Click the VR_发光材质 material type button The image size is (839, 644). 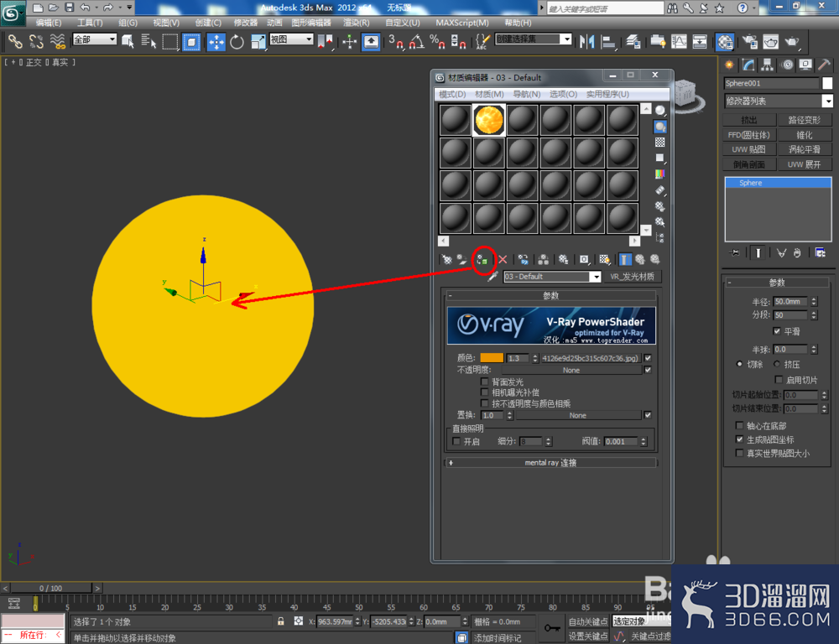(x=633, y=277)
